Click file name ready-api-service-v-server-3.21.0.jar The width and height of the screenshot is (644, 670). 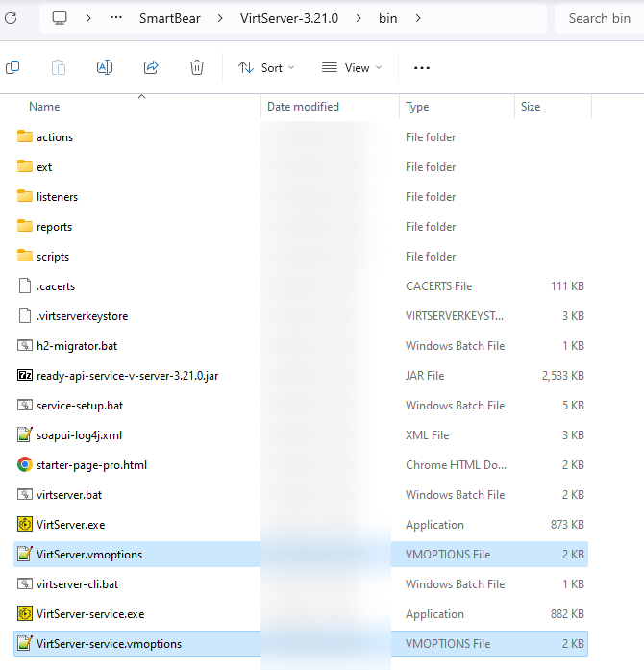point(127,376)
